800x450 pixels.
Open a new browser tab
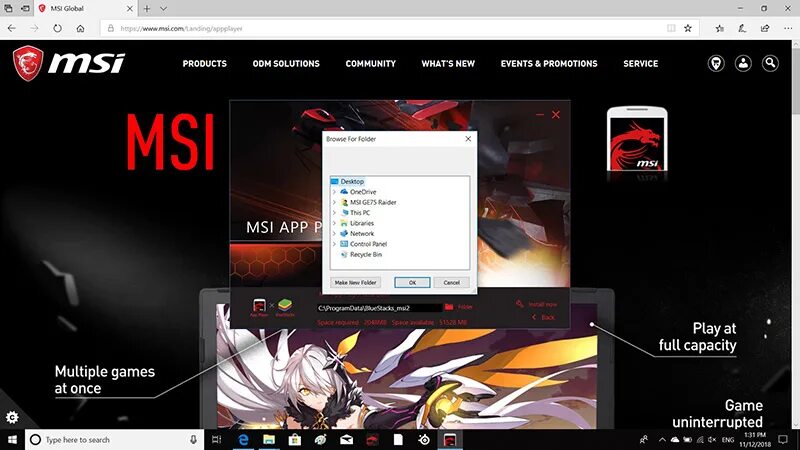click(x=147, y=9)
